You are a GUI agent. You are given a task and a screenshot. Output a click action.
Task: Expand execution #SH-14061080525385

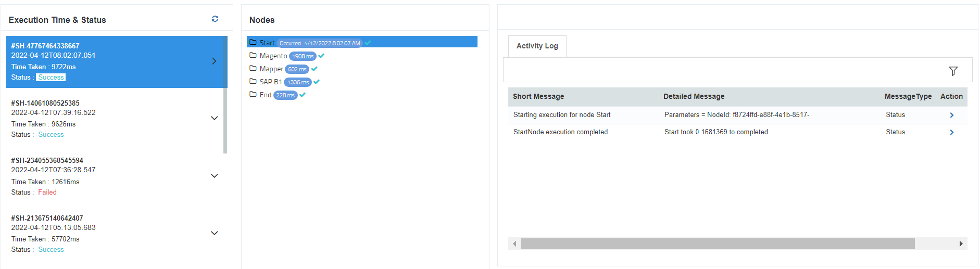pyautogui.click(x=214, y=118)
